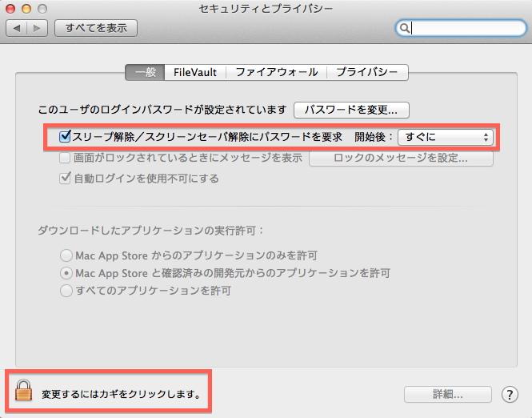The image size is (532, 418).
Task: Click the すべてを表示 button
Action: 95,28
